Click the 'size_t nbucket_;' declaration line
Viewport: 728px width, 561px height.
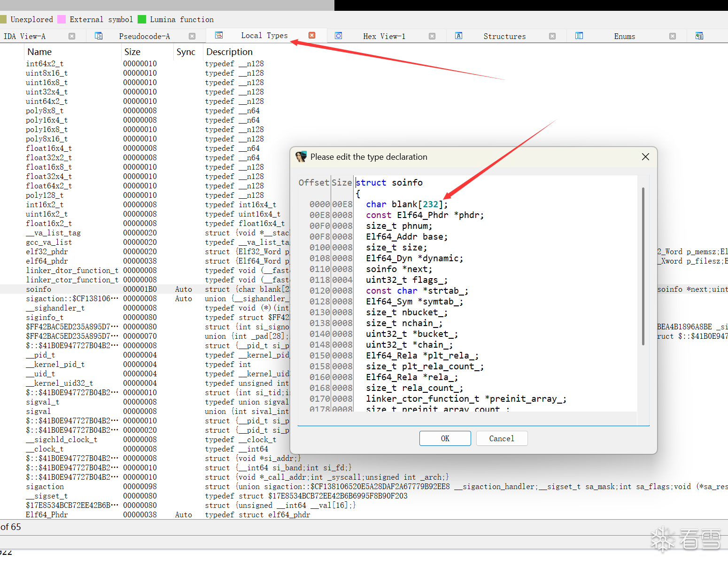click(x=407, y=312)
